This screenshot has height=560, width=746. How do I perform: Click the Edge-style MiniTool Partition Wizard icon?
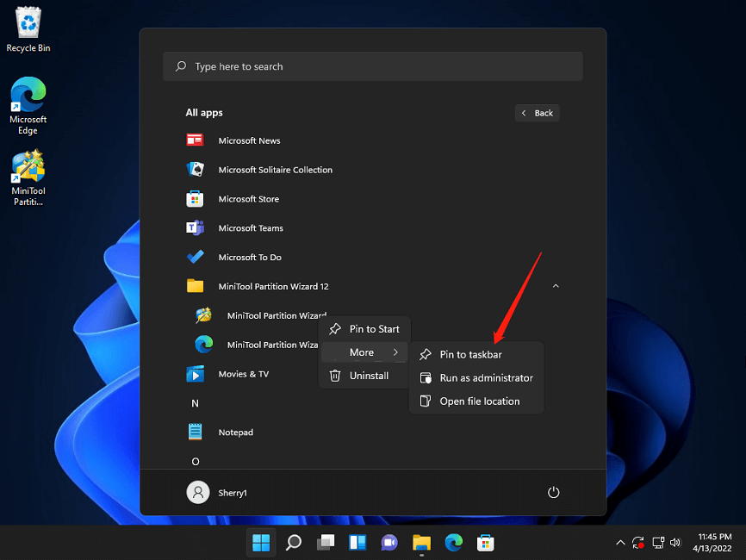(203, 344)
